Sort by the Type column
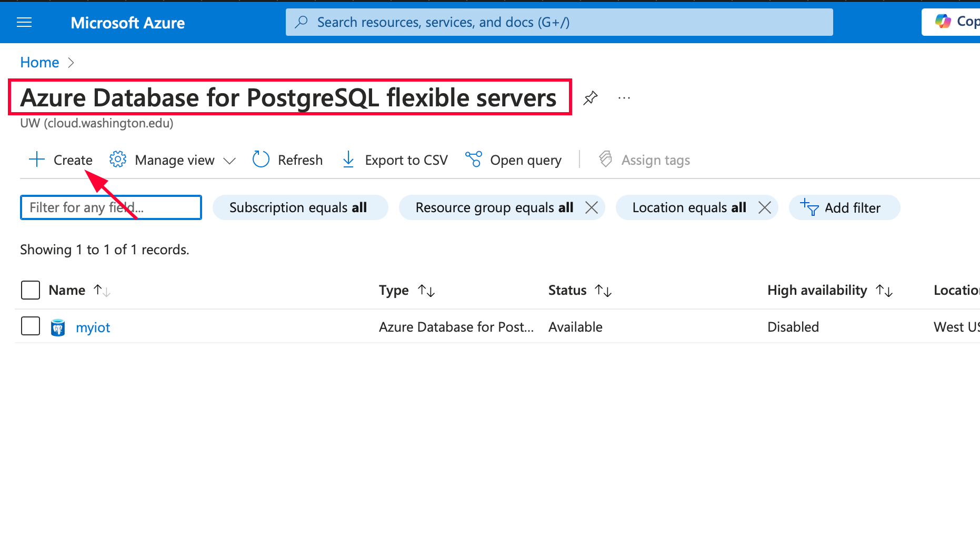The width and height of the screenshot is (980, 537). 407,290
